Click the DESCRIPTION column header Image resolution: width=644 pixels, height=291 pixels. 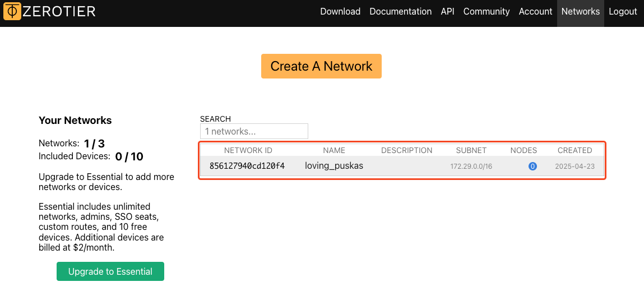coord(406,150)
